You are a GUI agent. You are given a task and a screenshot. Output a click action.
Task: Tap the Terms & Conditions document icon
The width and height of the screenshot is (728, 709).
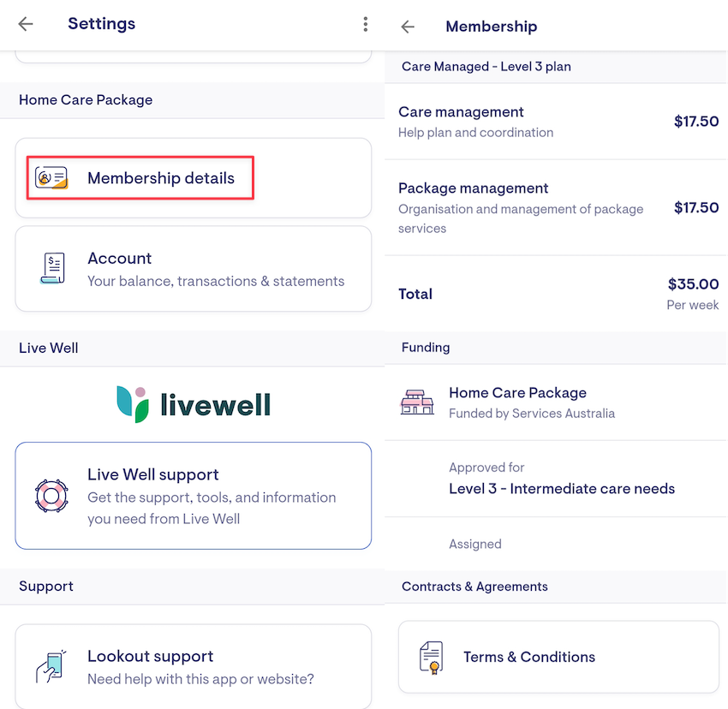(432, 657)
